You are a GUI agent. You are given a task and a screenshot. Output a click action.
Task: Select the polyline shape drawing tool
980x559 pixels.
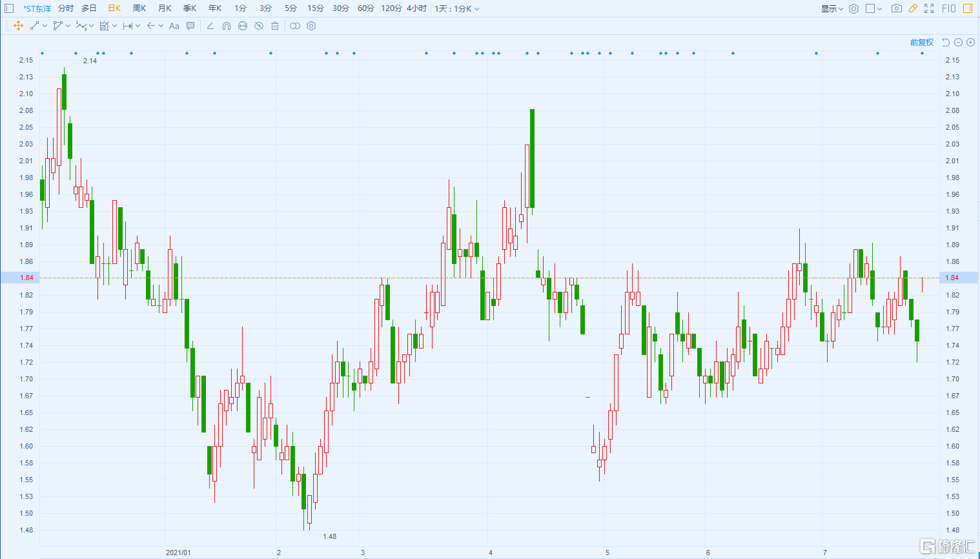(x=57, y=26)
